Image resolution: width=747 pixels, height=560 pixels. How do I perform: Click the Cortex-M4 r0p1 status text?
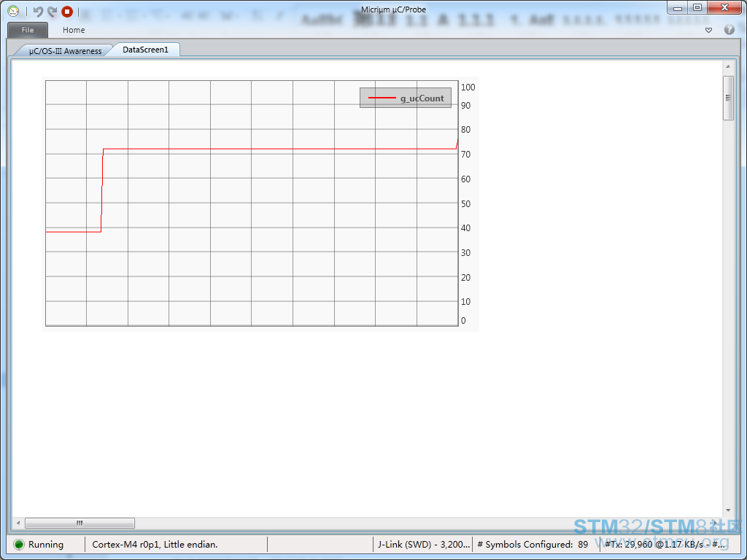coord(155,544)
